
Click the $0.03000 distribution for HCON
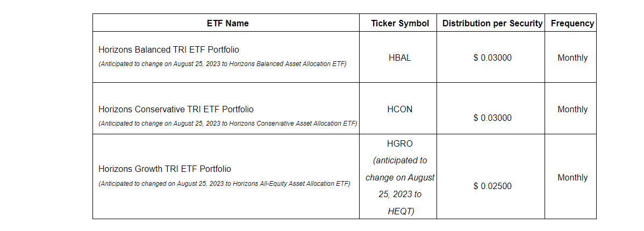492,118
